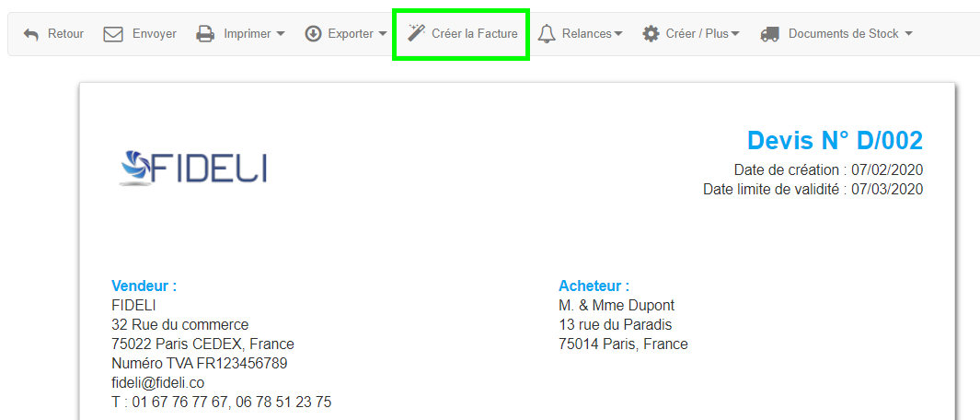
Task: Click the Imprimer printer icon
Action: [205, 34]
